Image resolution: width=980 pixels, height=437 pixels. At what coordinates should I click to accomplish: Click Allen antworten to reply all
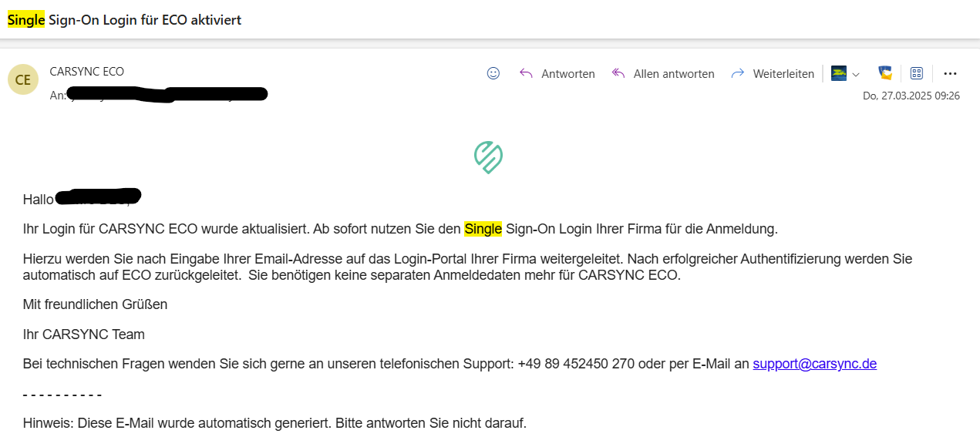pyautogui.click(x=663, y=73)
